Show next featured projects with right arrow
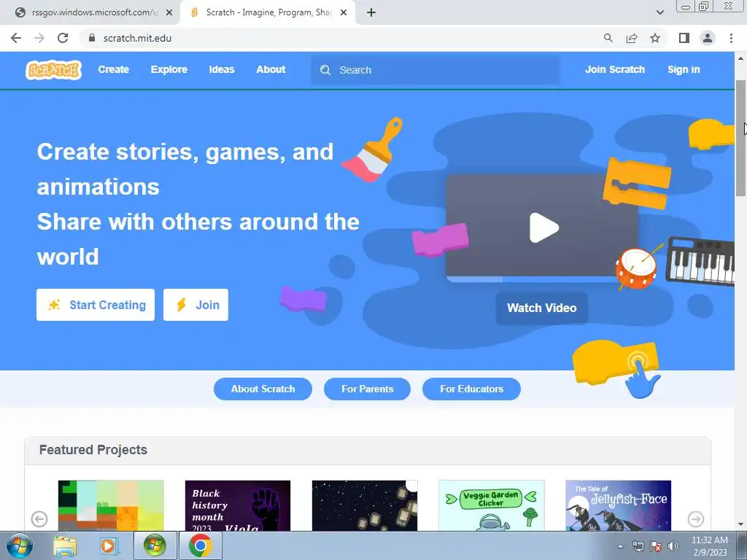This screenshot has height=560, width=747. pos(695,518)
